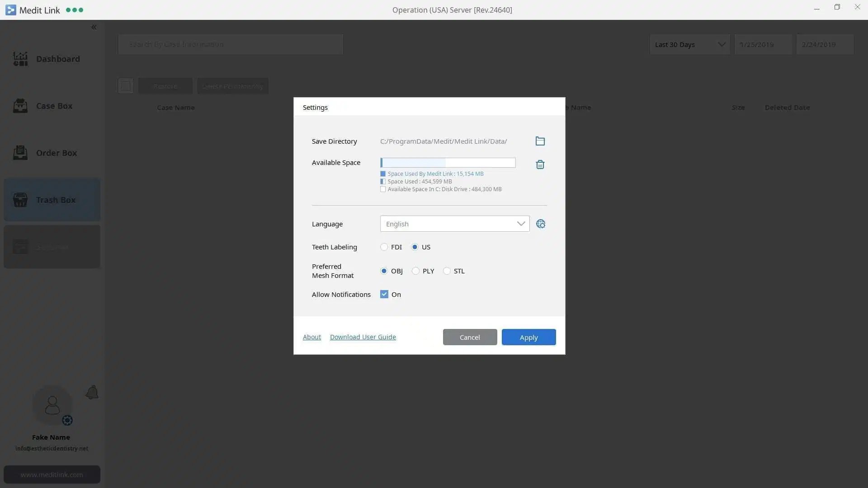Click the Medit Link logo icon

pyautogui.click(x=11, y=10)
